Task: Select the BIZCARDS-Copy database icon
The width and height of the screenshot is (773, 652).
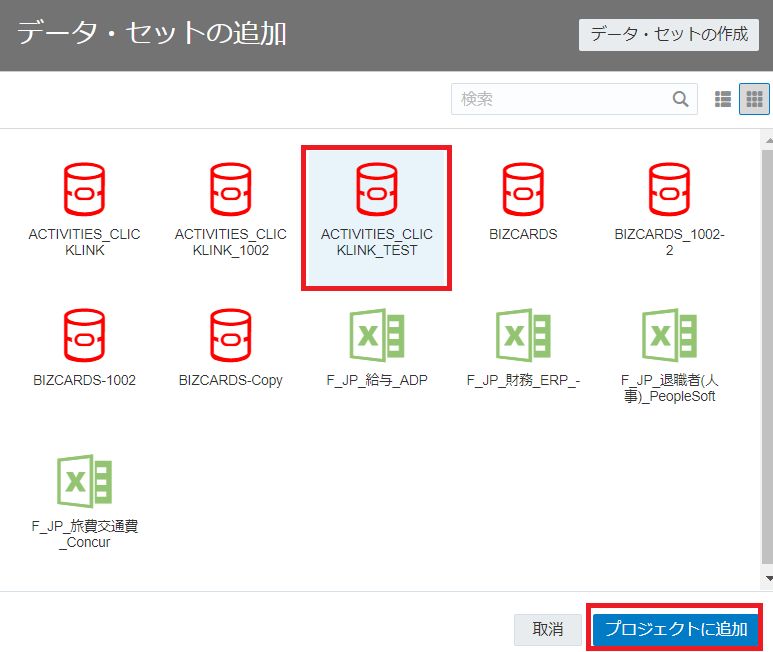Action: pyautogui.click(x=231, y=335)
